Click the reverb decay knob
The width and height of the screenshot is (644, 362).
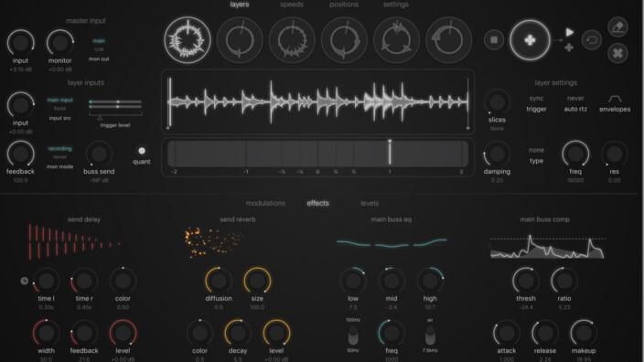coord(238,333)
